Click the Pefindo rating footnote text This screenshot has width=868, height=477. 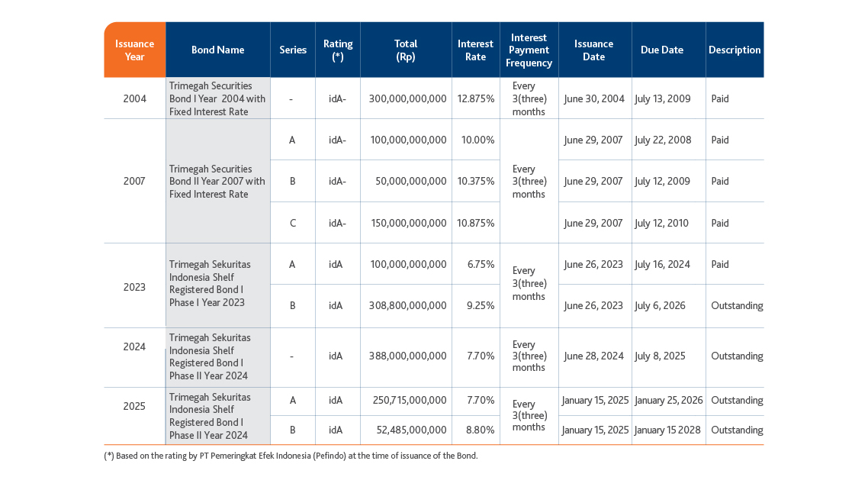pyautogui.click(x=291, y=456)
